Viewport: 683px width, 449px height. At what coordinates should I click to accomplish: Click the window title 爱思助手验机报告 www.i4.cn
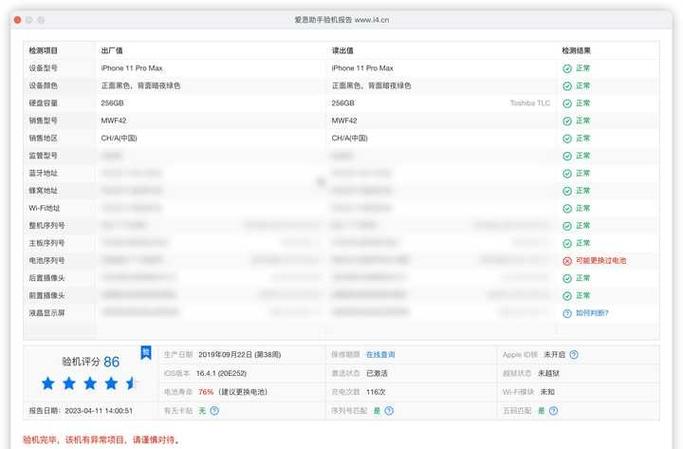(342, 20)
